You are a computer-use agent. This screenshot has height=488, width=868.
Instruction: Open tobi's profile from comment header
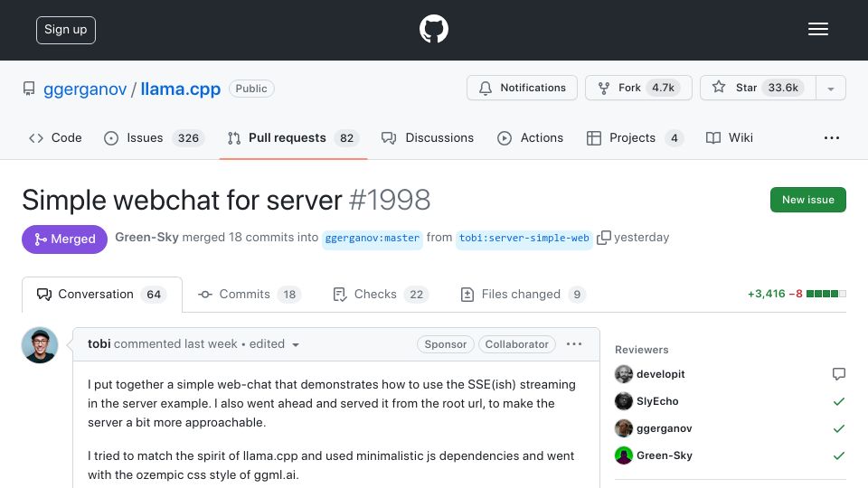99,343
